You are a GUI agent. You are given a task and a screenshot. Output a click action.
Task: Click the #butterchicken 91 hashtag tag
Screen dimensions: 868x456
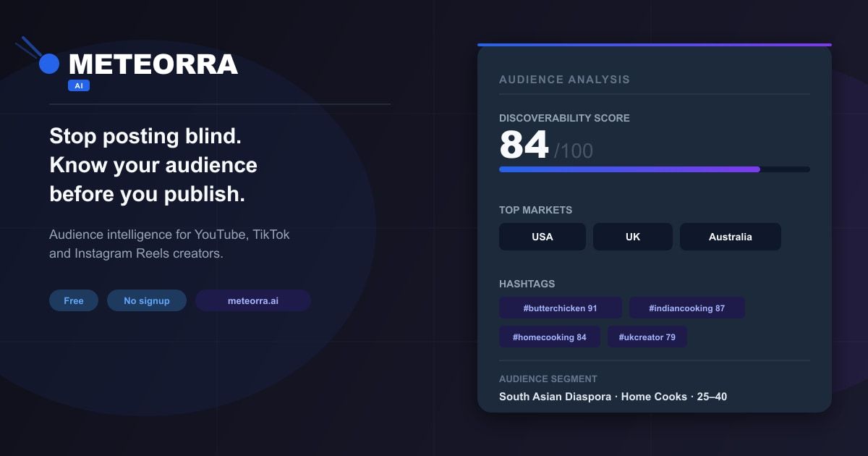561,308
